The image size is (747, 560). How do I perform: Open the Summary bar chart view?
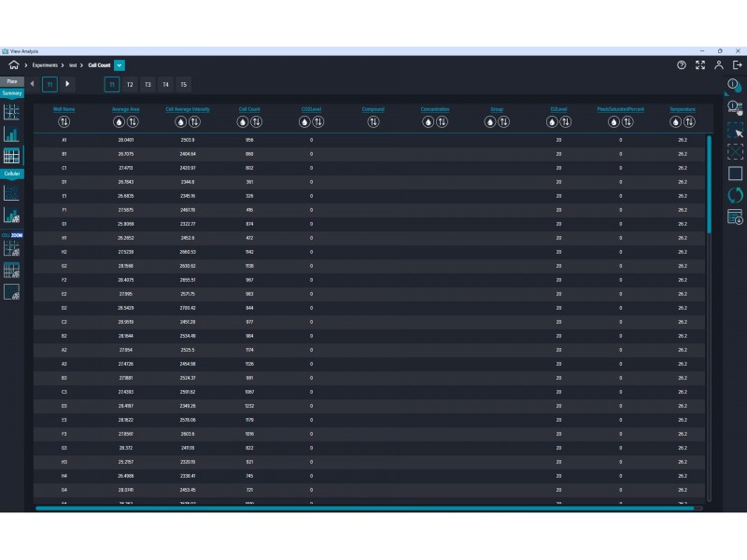tap(11, 134)
